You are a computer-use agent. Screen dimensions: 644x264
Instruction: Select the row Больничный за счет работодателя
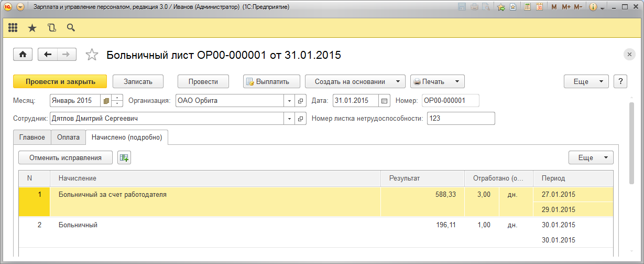pos(315,202)
